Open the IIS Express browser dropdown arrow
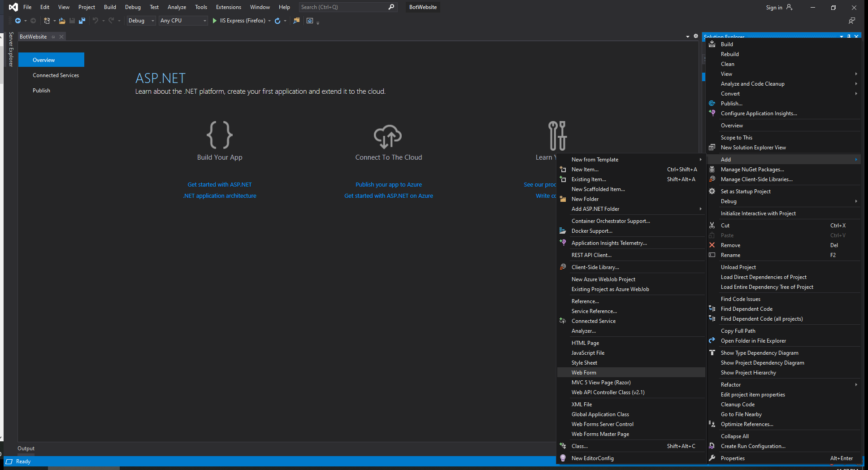Screen dimensions: 868x470 tap(269, 21)
